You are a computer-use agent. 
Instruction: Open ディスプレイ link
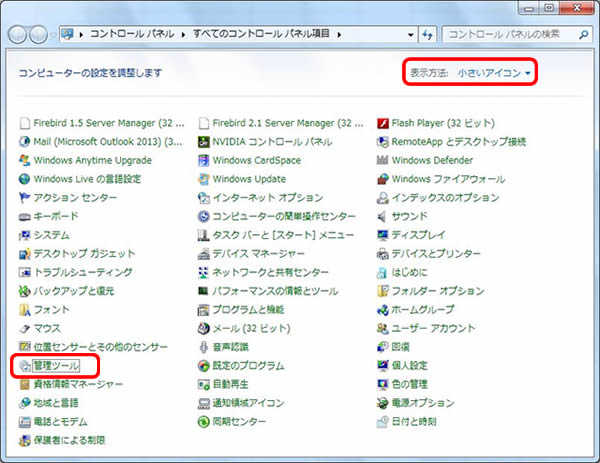[418, 235]
